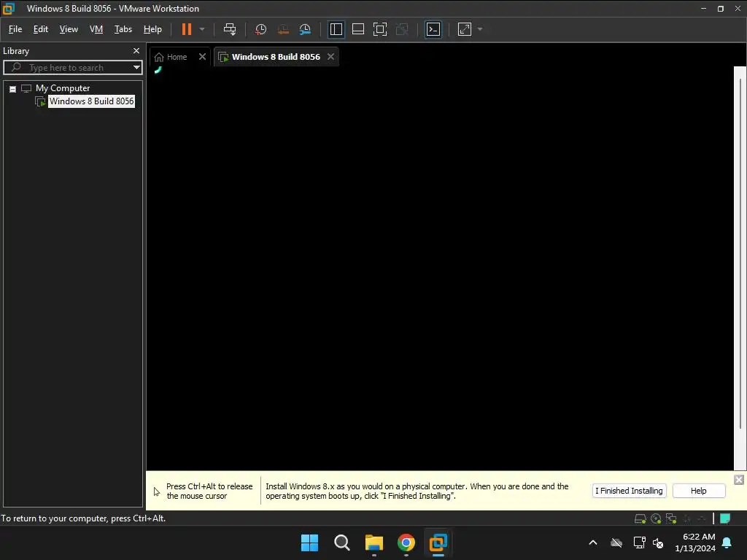The height and width of the screenshot is (560, 747).
Task: Click the Unity mode toolbar icon
Action: click(402, 29)
